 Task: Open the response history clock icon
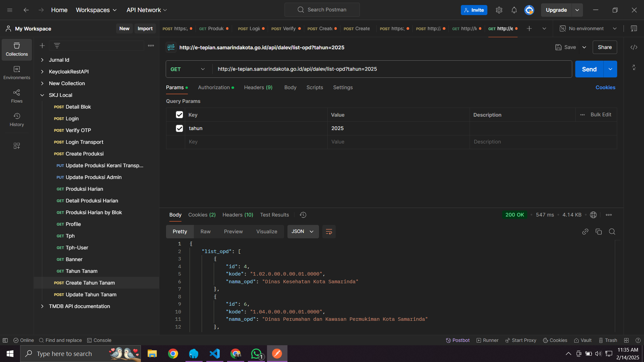[x=303, y=215]
